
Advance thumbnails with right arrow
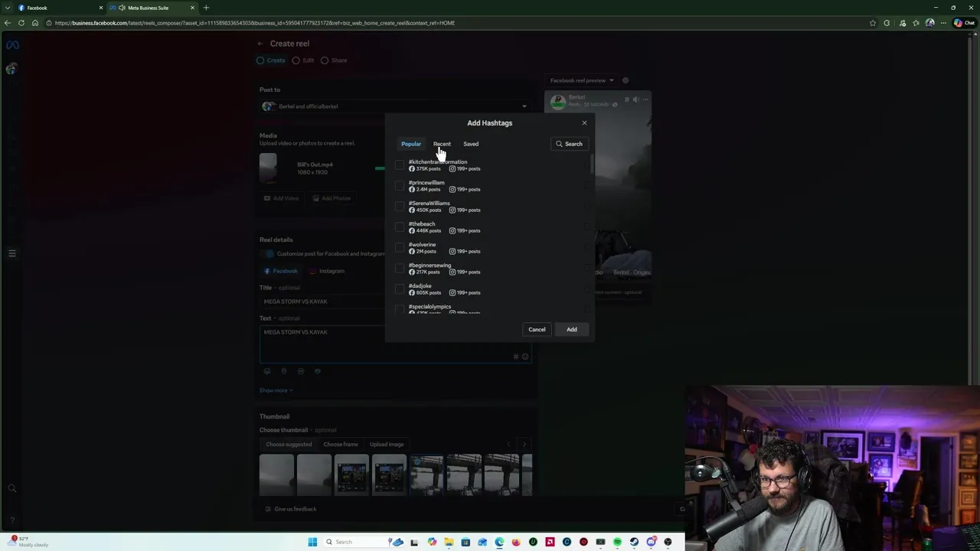(x=524, y=444)
